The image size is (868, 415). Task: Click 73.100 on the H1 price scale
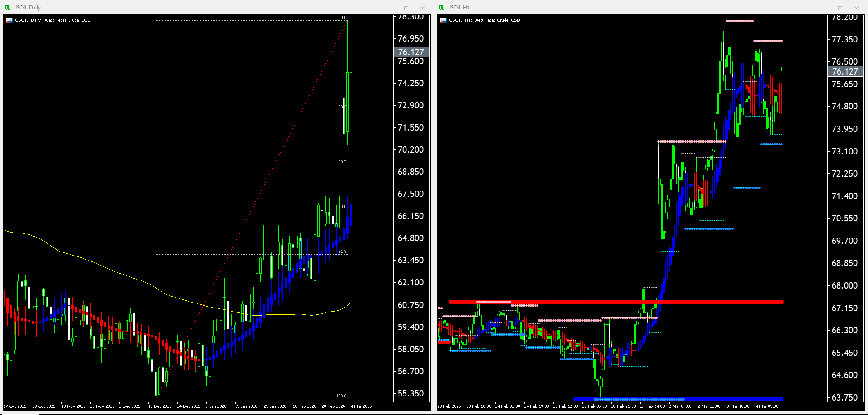tap(844, 151)
